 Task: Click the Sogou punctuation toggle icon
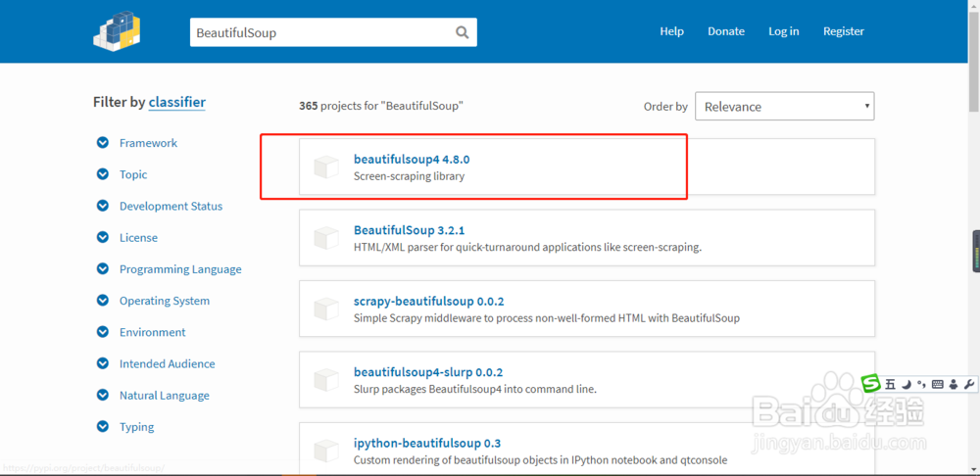tap(921, 384)
